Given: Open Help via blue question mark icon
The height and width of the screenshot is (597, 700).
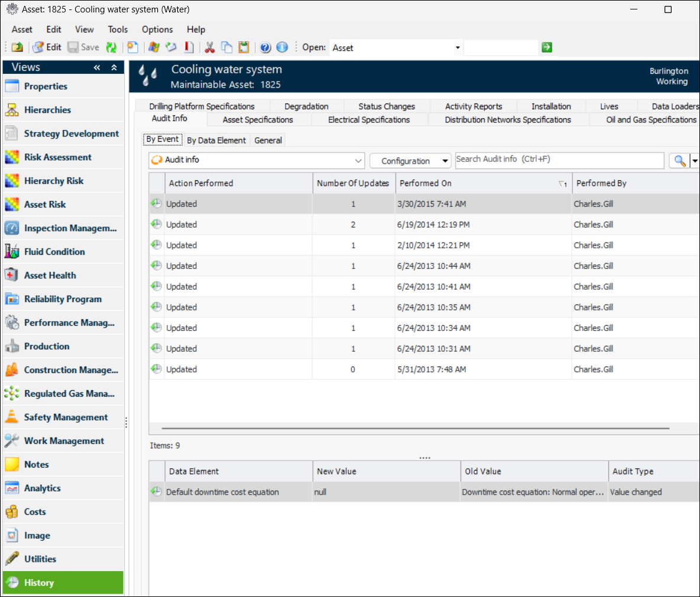Looking at the screenshot, I should (x=265, y=47).
